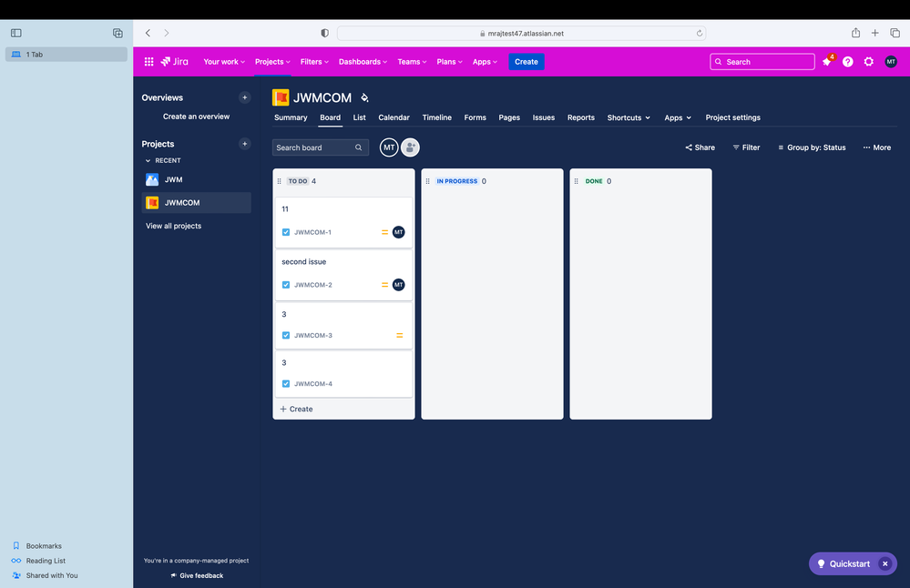The height and width of the screenshot is (588, 910).
Task: Open the settings gear icon
Action: [x=869, y=62]
